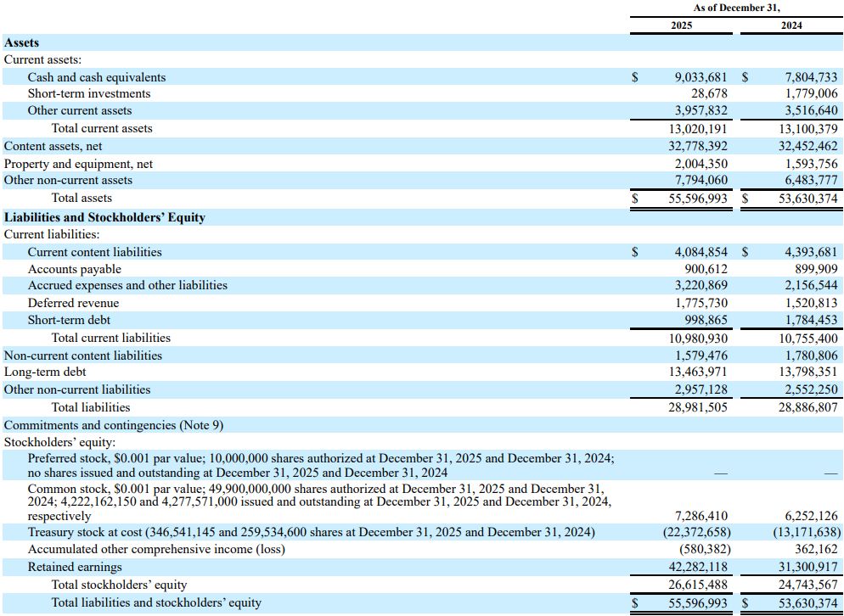Select the Long-term debt label

point(45,372)
